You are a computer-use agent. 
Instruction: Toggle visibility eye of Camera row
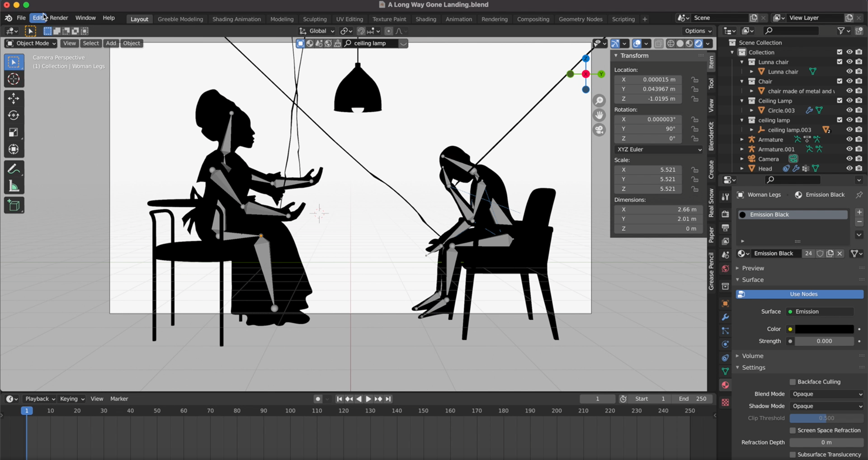pos(849,159)
